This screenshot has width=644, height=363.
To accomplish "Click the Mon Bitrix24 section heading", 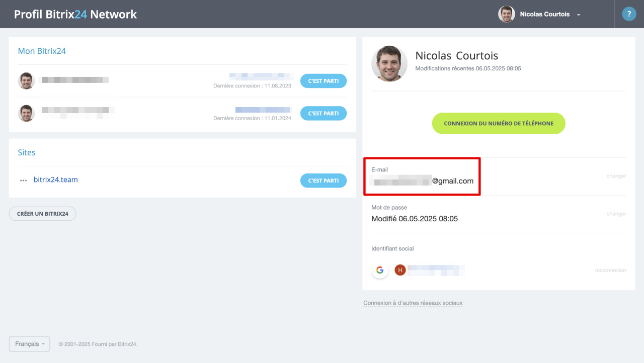I will click(42, 51).
